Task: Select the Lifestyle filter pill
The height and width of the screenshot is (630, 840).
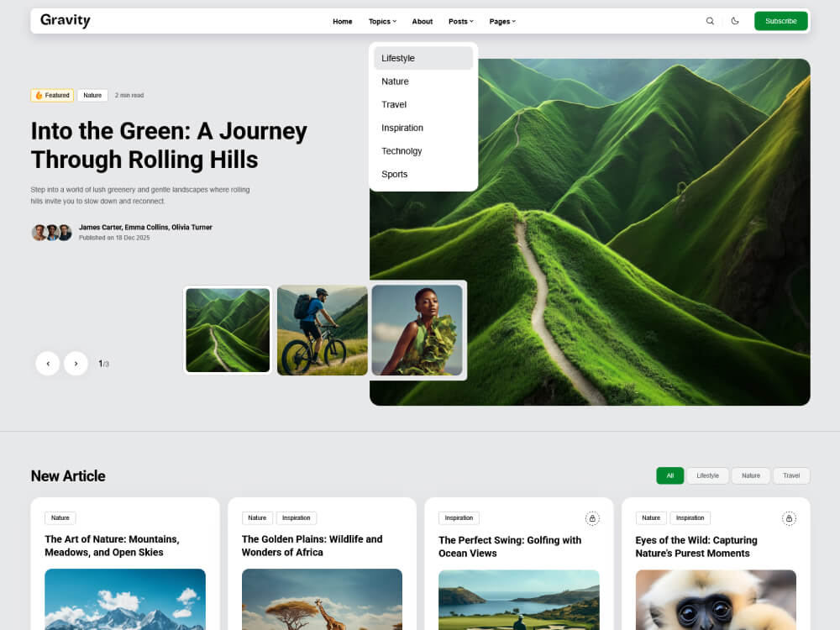Action: pos(707,475)
